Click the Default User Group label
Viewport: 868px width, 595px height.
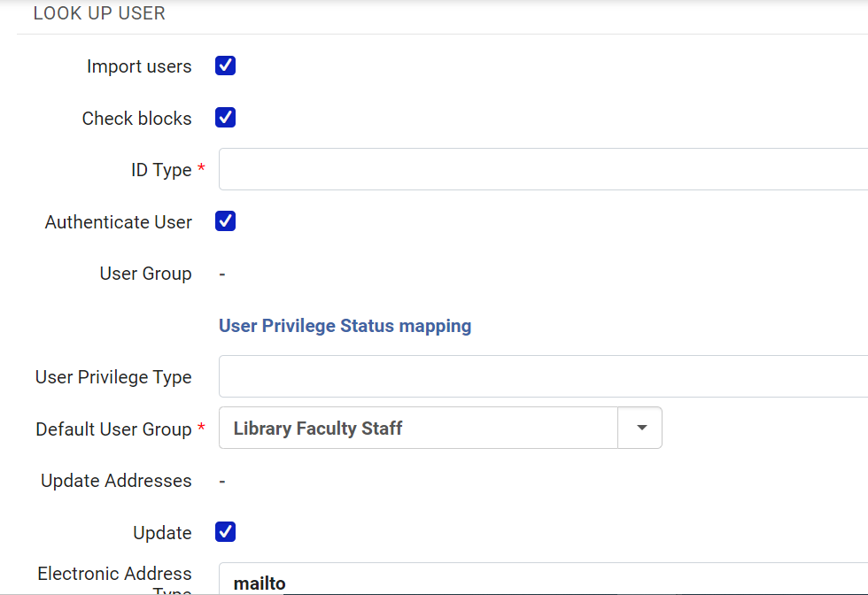113,429
